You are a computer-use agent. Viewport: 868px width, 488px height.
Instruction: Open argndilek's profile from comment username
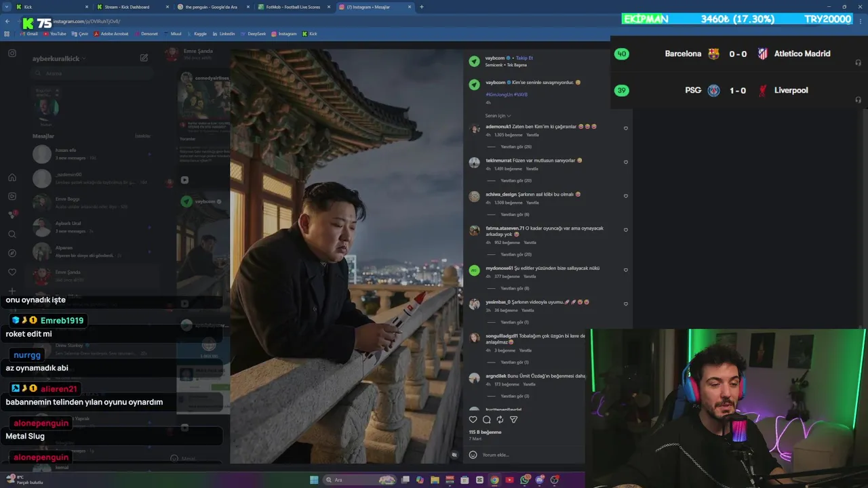click(x=496, y=376)
